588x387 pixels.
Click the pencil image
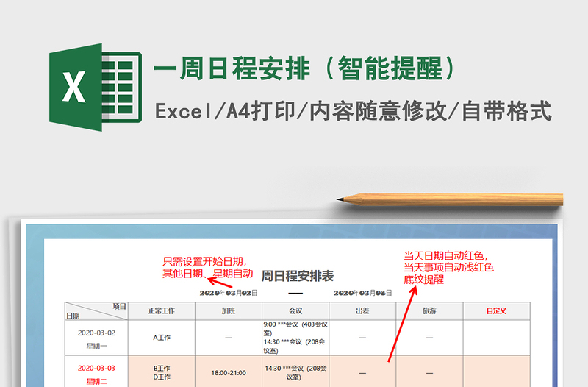tap(450, 199)
